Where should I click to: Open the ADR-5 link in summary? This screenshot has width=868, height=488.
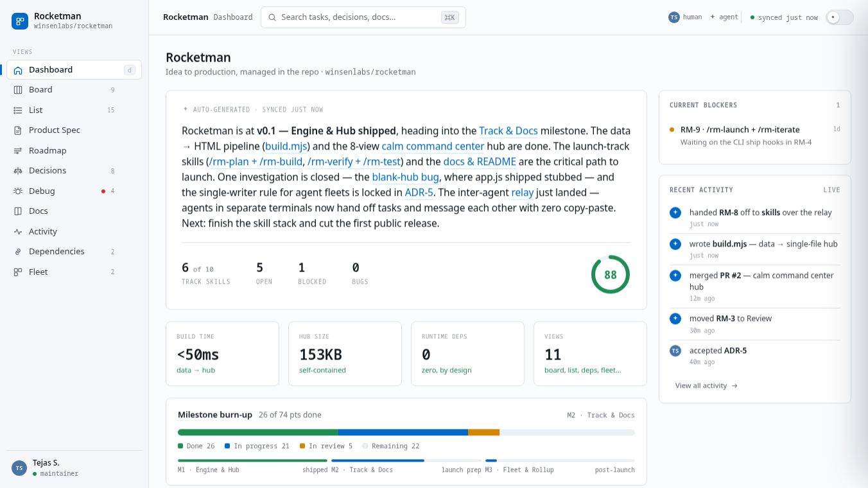pyautogui.click(x=419, y=193)
